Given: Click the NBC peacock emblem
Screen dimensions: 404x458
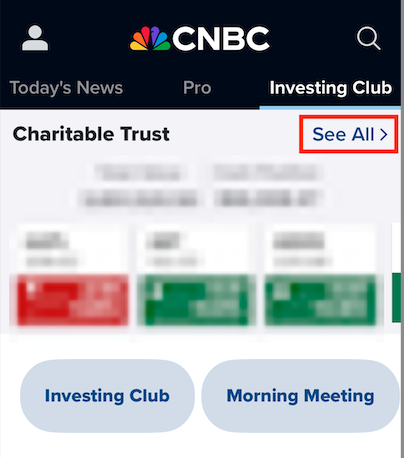Looking at the screenshot, I should click(150, 39).
